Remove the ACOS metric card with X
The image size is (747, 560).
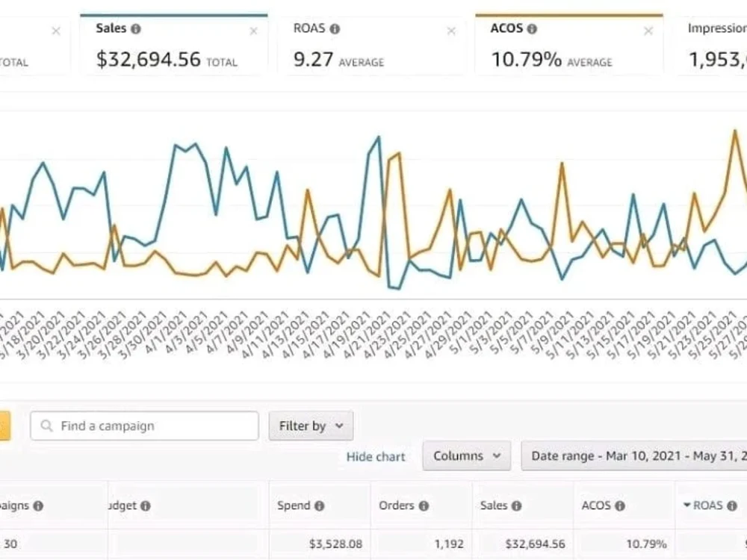[x=648, y=31]
